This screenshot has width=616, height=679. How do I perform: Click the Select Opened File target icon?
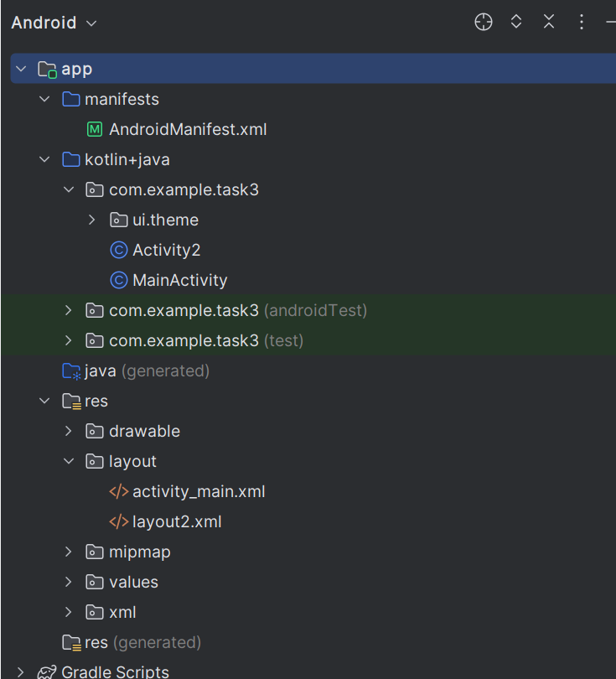click(484, 23)
